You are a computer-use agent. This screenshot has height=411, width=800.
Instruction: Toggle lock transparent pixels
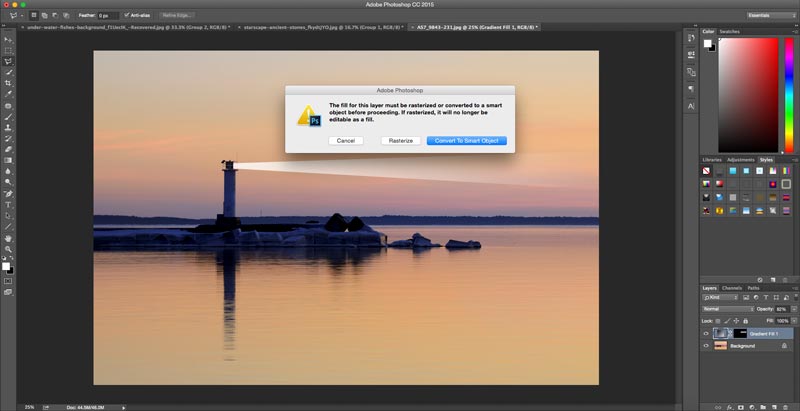click(x=718, y=321)
